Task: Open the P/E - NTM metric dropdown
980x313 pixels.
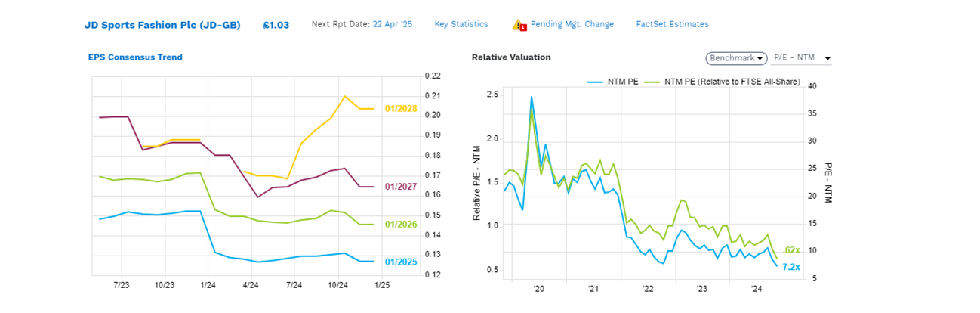Action: [802, 58]
